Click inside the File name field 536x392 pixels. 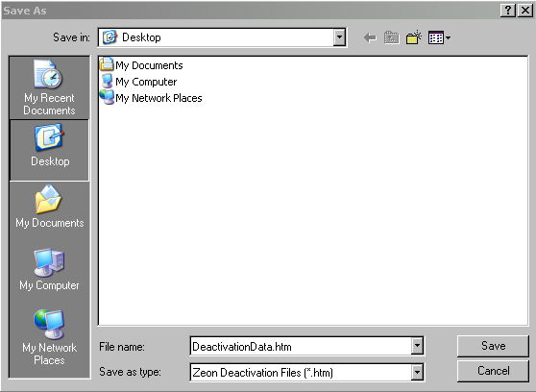[301, 346]
